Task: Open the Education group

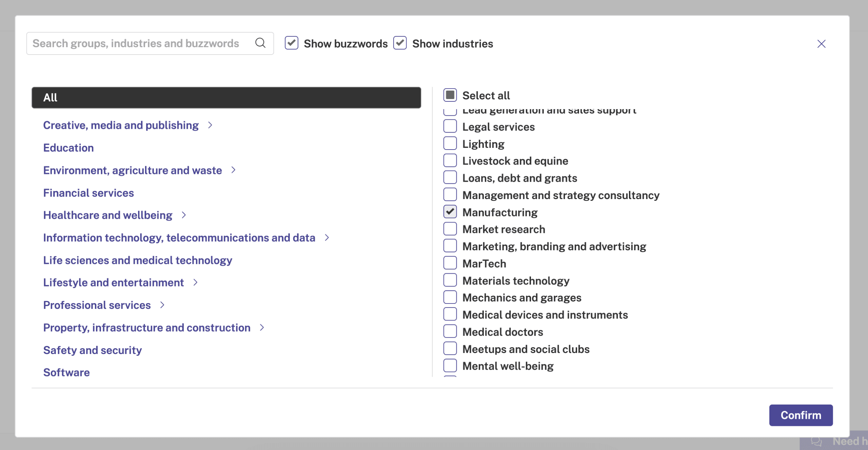Action: point(68,148)
